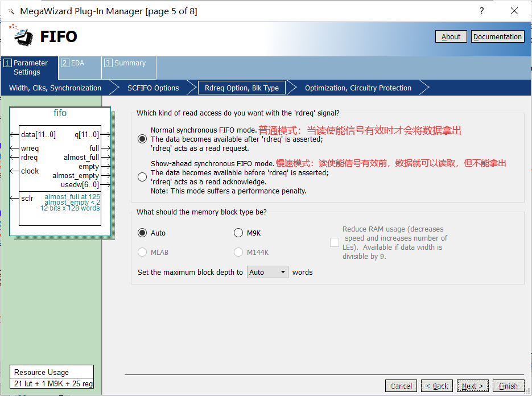Go back to the previous wizard page
532x396 pixels.
pyautogui.click(x=436, y=385)
